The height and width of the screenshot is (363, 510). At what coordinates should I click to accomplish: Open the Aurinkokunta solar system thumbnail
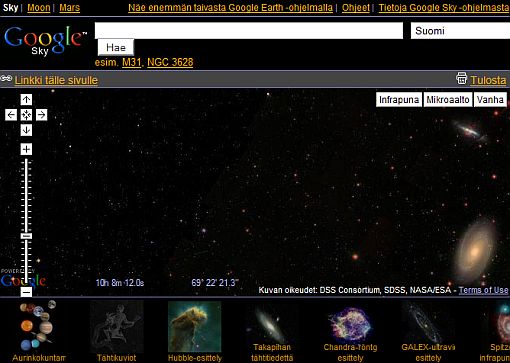[39, 331]
